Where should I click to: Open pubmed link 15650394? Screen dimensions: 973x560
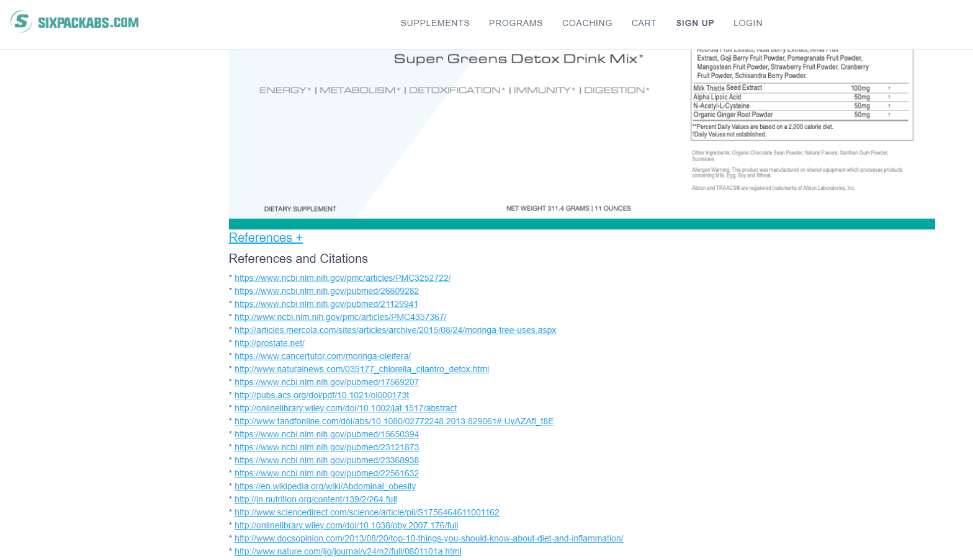click(x=326, y=434)
